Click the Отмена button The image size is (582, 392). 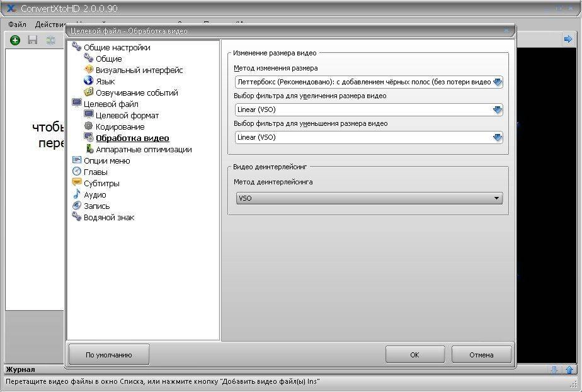click(x=481, y=355)
